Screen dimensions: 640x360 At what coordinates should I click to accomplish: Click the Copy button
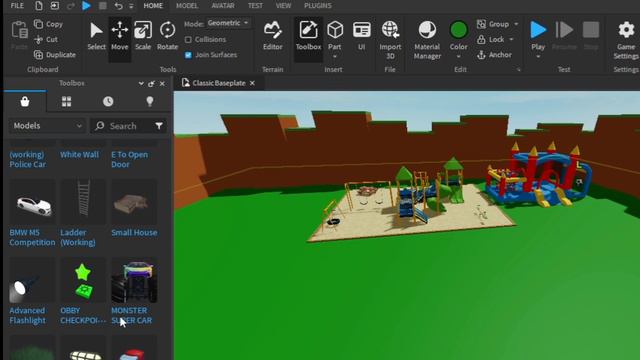(49, 24)
